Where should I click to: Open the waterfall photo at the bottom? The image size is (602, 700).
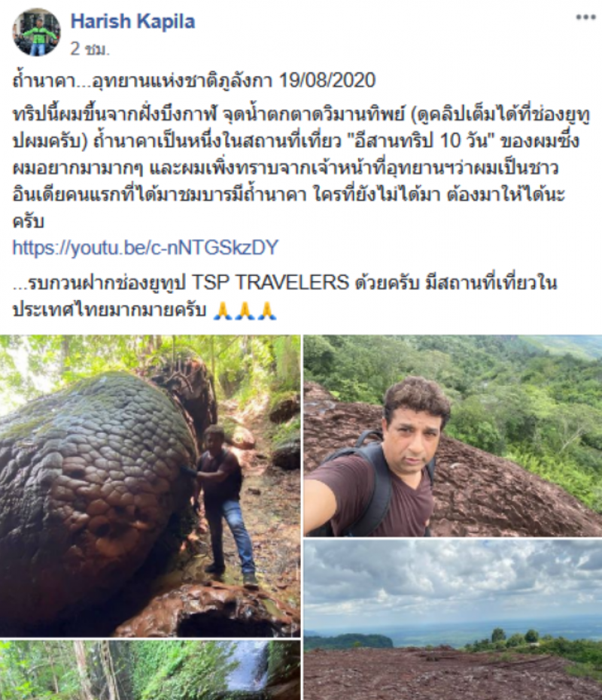(150, 670)
